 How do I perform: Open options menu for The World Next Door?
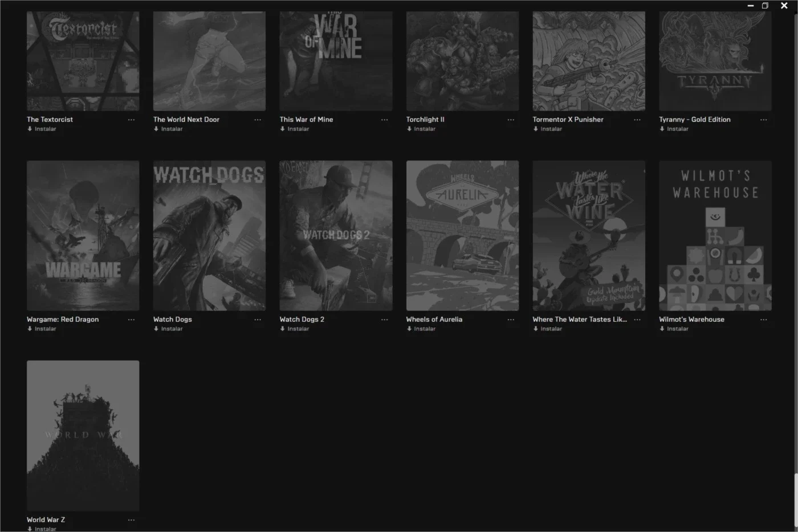click(x=258, y=120)
